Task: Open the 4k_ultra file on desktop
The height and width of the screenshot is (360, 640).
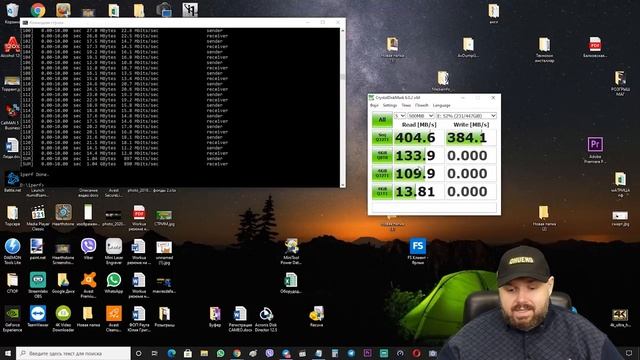Action: (x=620, y=318)
